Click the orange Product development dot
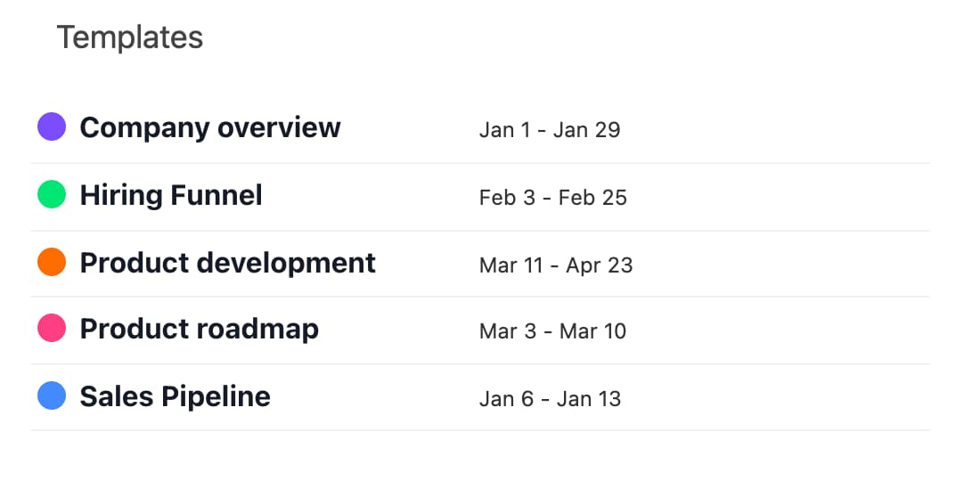 [52, 262]
